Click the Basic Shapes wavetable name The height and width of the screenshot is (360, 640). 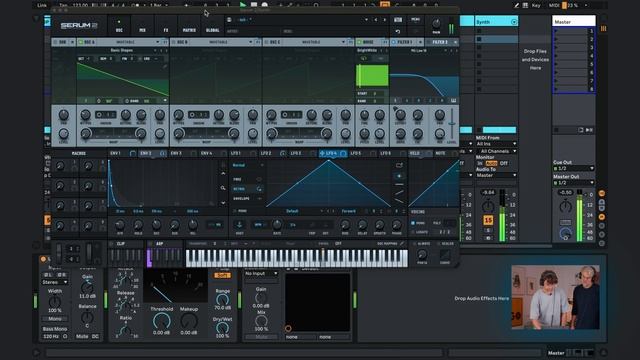tap(122, 51)
